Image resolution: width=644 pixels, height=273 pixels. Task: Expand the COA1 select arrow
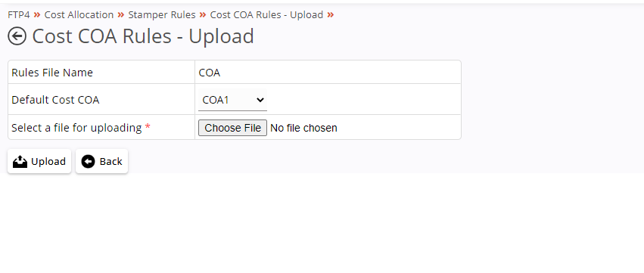pos(260,100)
